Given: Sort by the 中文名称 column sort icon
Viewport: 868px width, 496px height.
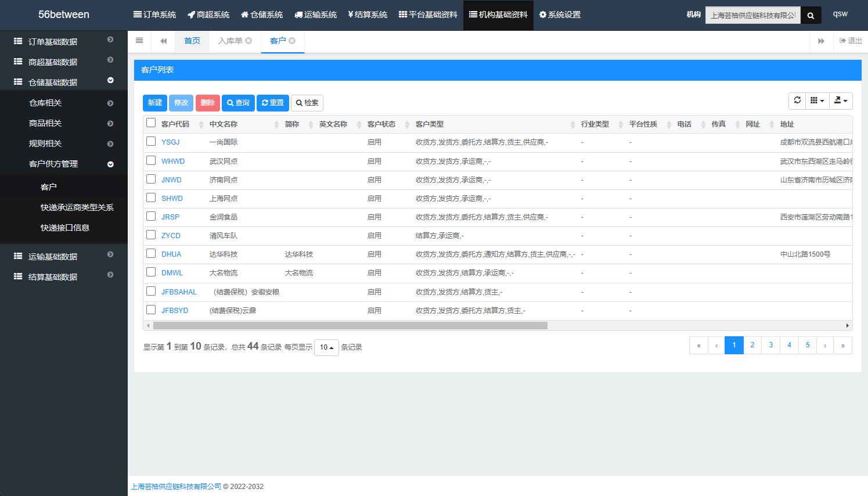Looking at the screenshot, I should [276, 124].
